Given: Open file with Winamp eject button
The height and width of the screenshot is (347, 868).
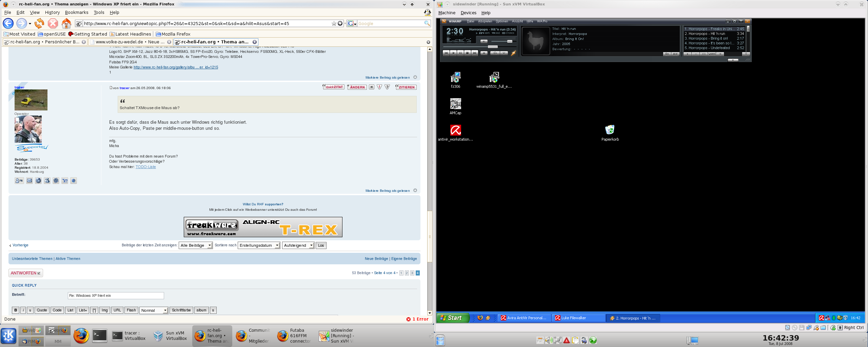Looking at the screenshot, I should pos(484,53).
